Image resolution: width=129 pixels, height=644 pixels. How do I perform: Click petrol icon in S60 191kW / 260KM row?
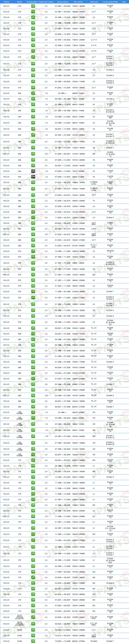(x=33, y=229)
